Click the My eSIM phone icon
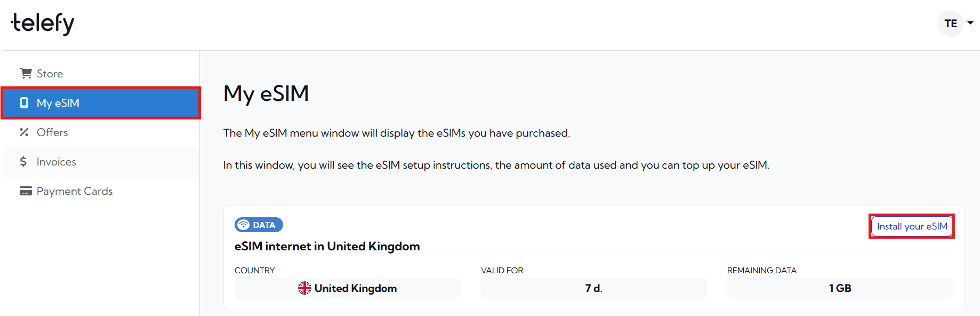This screenshot has height=316, width=980. click(24, 102)
